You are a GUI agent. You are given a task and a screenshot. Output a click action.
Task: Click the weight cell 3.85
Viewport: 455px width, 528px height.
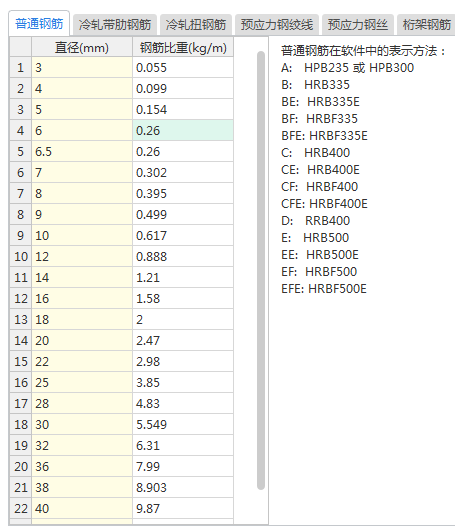coord(183,383)
